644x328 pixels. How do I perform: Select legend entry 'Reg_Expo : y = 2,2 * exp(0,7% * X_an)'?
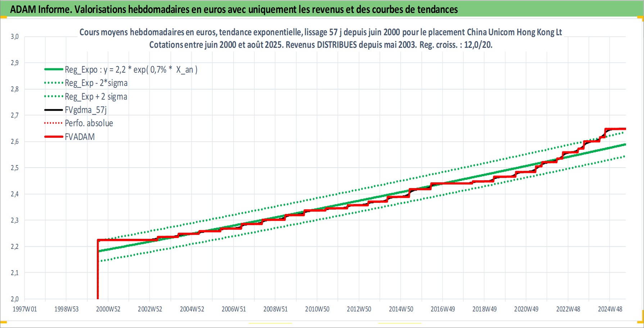(x=131, y=70)
